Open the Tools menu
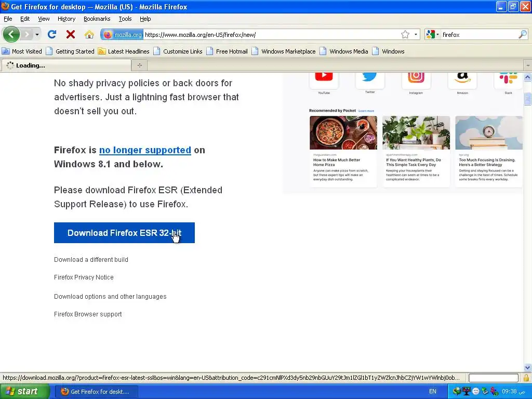 [x=125, y=19]
